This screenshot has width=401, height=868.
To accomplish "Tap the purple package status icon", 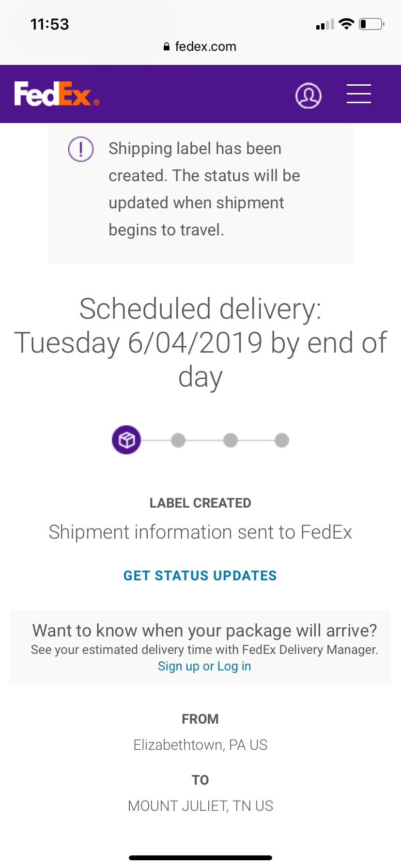I will [126, 440].
